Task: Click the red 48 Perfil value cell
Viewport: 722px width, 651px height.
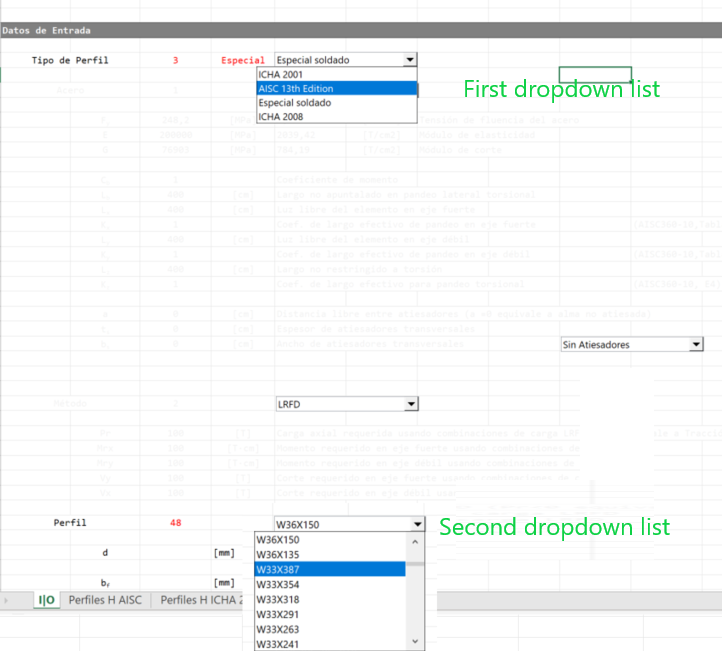Action: pos(175,523)
